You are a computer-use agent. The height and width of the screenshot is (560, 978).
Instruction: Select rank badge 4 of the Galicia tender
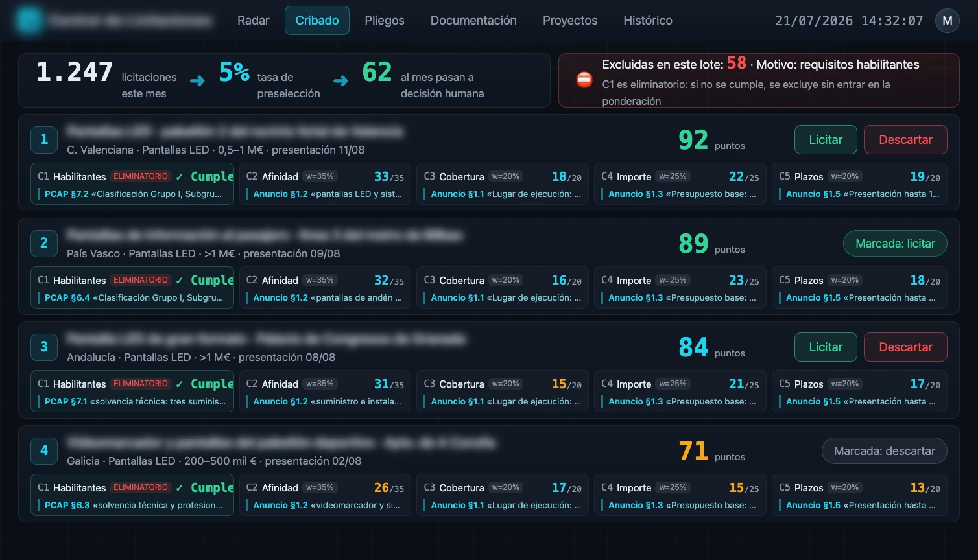[44, 450]
